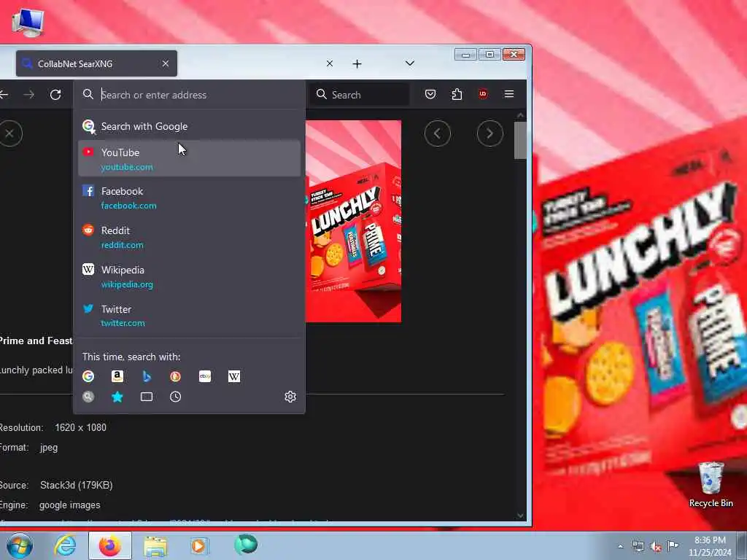This screenshot has width=747, height=560.
Task: Open the network tray icon
Action: 638,546
